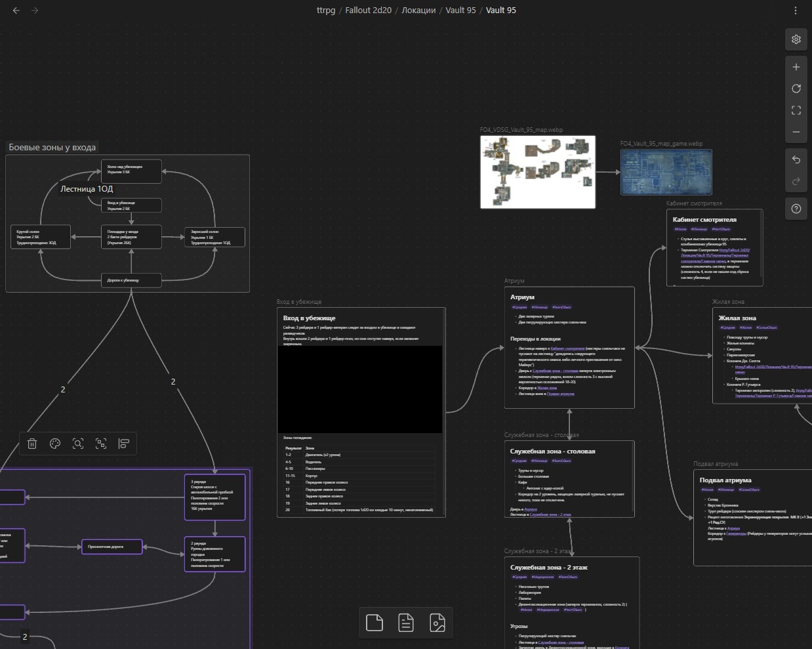
Task: Follow Атриум link in столовая card
Action: coord(531,509)
